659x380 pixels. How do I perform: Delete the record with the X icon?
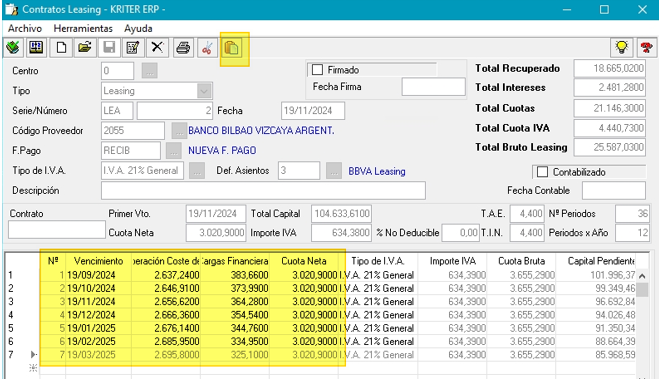click(157, 48)
